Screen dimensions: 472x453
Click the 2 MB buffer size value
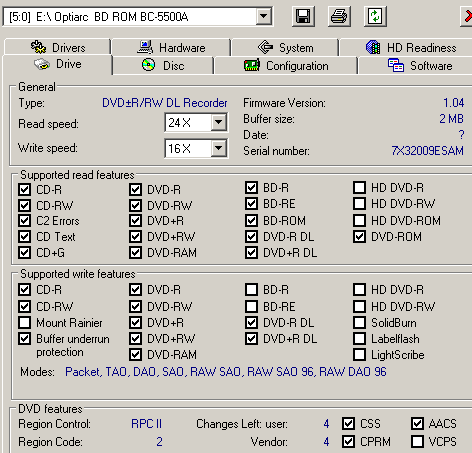(451, 119)
